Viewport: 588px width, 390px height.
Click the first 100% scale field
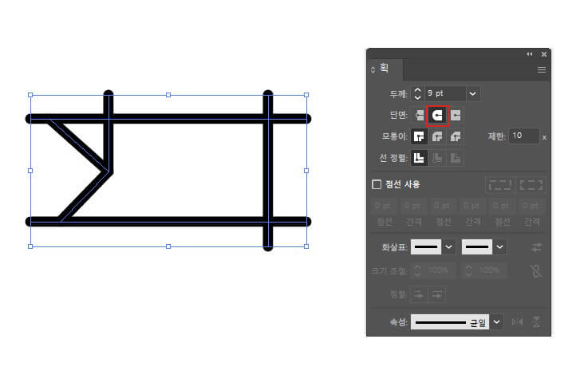(440, 270)
